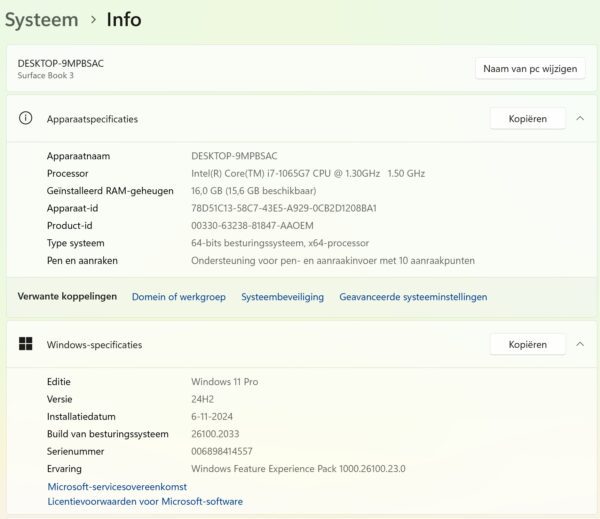600x519 pixels.
Task: Click the Product-id label
Action: 70,226
